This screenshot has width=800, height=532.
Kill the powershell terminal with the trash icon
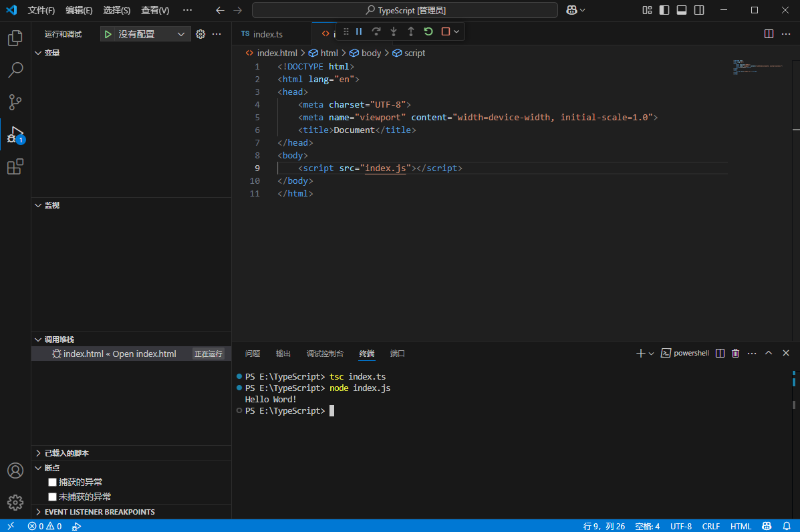point(735,352)
